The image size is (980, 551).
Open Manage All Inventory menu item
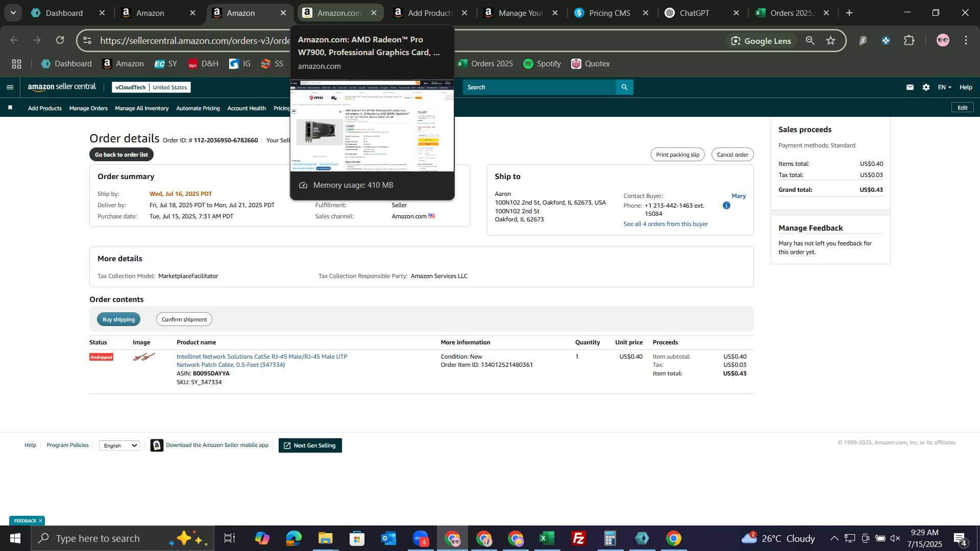click(142, 108)
